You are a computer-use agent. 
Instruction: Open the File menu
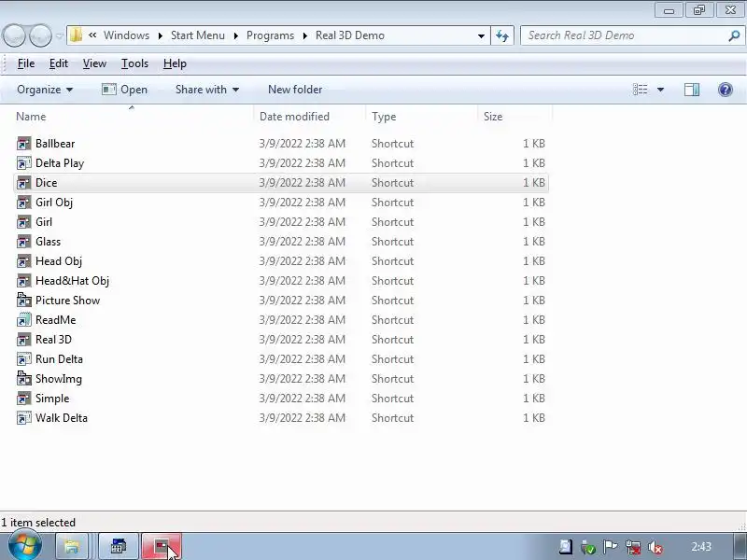point(26,63)
